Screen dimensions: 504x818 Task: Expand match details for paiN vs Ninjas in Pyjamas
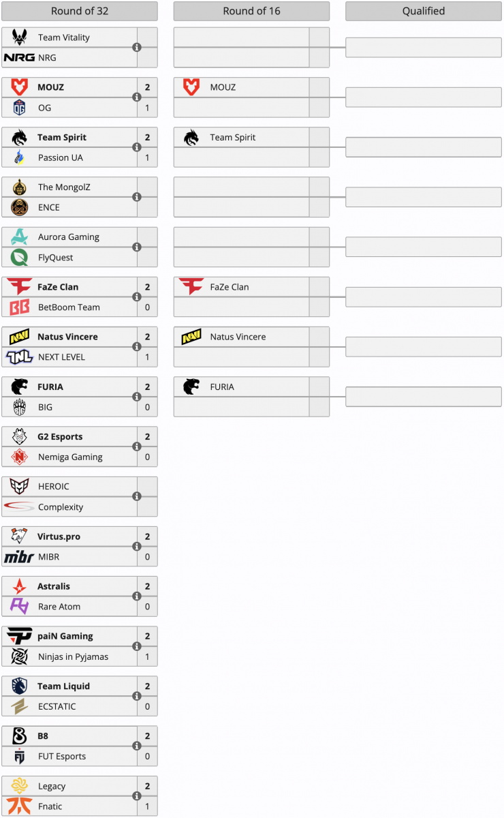pyautogui.click(x=137, y=647)
